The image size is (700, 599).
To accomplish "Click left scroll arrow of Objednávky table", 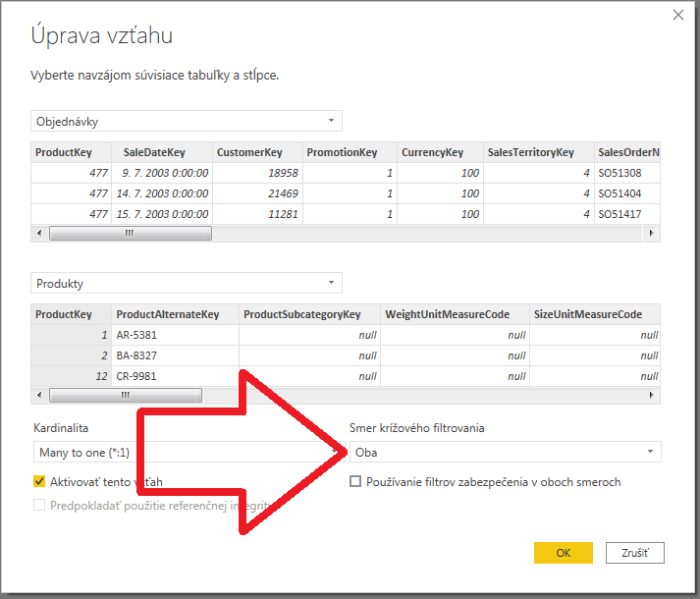I will [x=39, y=234].
